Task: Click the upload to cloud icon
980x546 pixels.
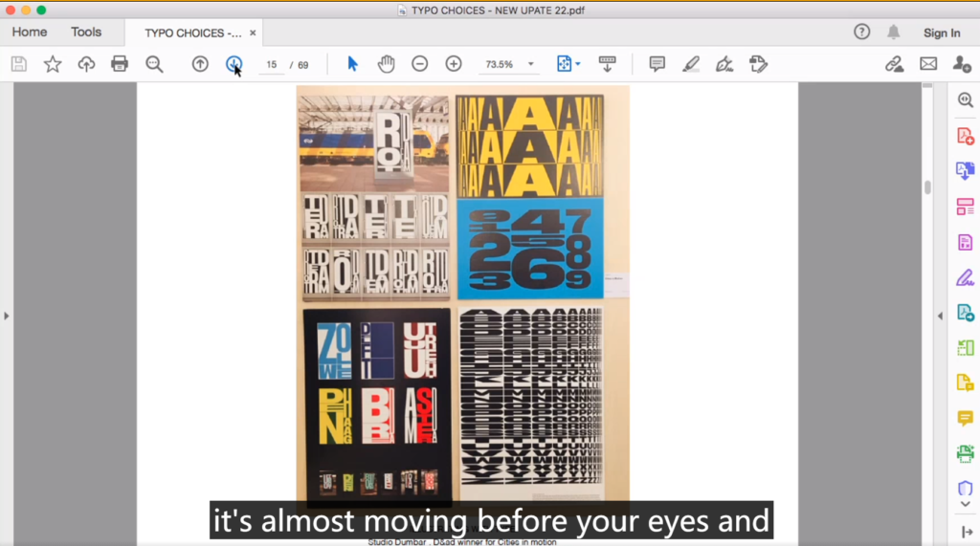Action: [86, 64]
